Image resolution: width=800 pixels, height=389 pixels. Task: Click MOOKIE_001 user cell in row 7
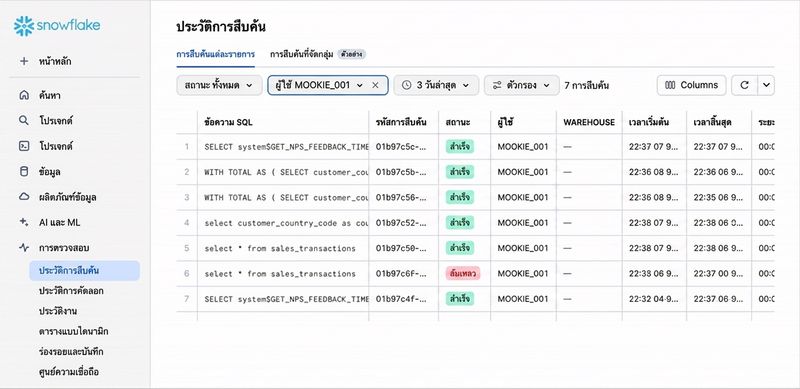pos(523,299)
